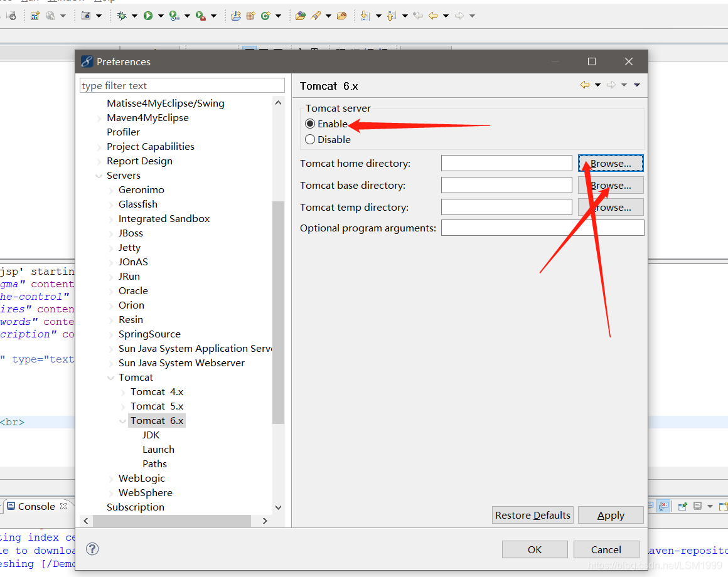Click the Search flashlight icon in toolbar
The image size is (728, 577).
point(316,16)
